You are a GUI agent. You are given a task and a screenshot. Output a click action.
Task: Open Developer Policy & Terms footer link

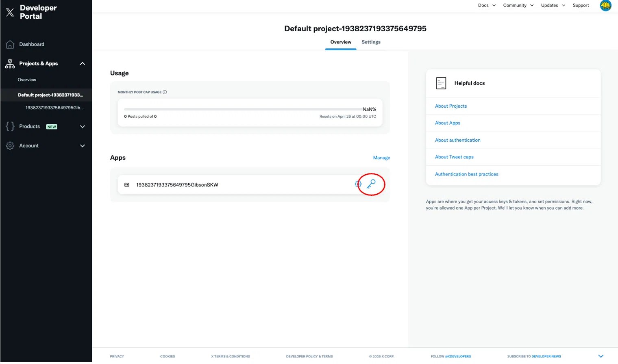309,357
